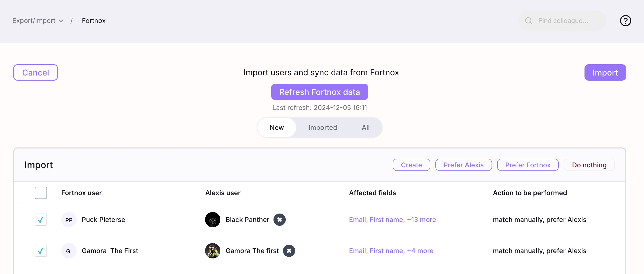Viewport: 644px width, 274px height.
Task: Focus the Find colleague search field
Action: click(x=567, y=21)
